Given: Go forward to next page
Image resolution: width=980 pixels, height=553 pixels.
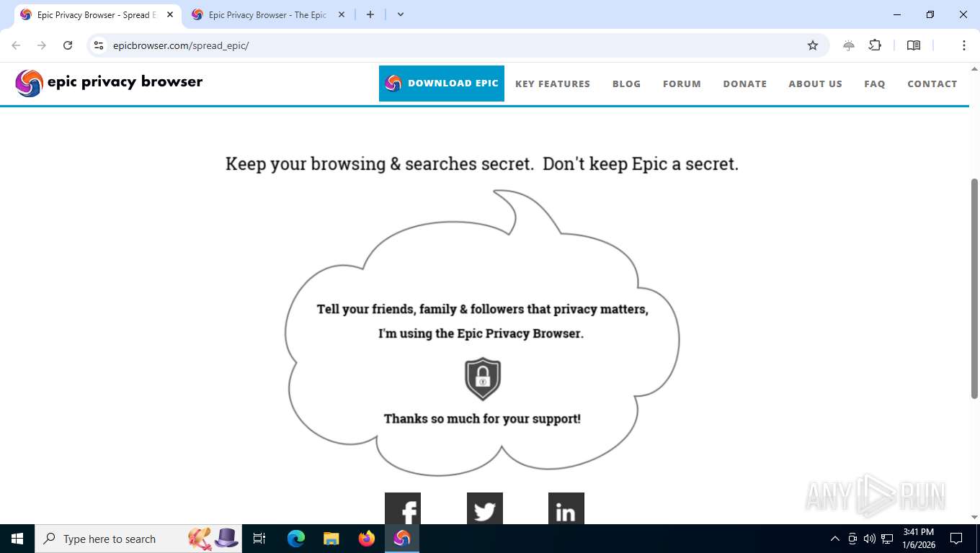Looking at the screenshot, I should click(x=42, y=45).
